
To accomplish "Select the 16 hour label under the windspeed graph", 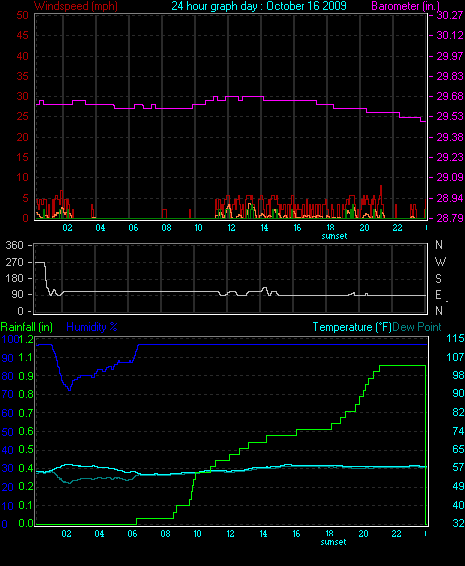I will pyautogui.click(x=297, y=228).
